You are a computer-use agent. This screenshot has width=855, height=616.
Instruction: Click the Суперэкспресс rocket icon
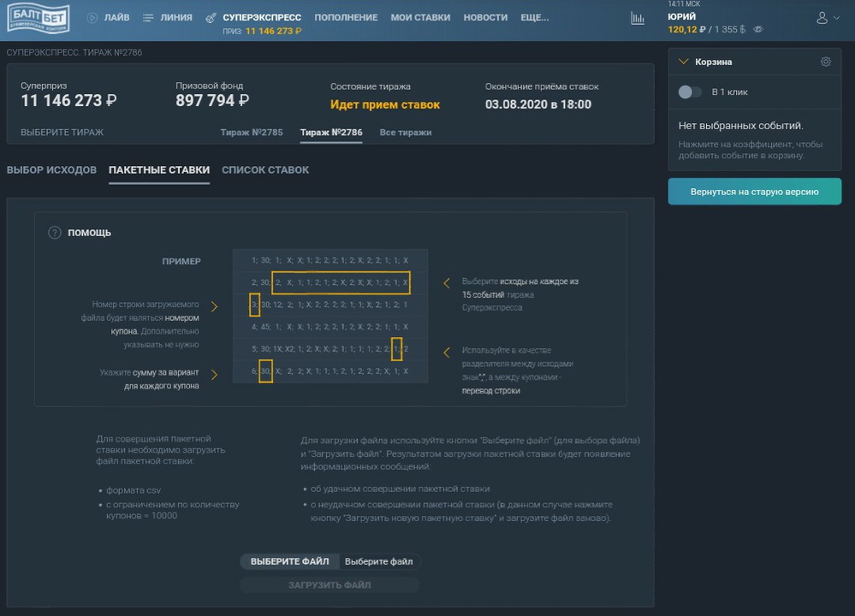coord(211,18)
